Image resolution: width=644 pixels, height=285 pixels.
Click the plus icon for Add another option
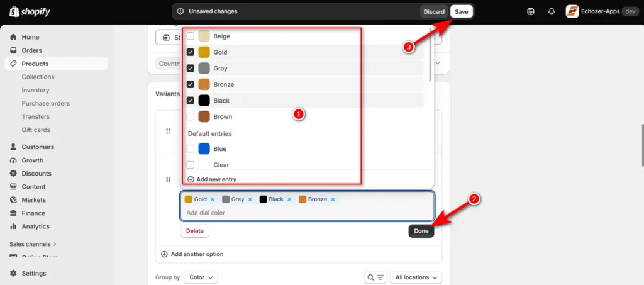click(164, 254)
